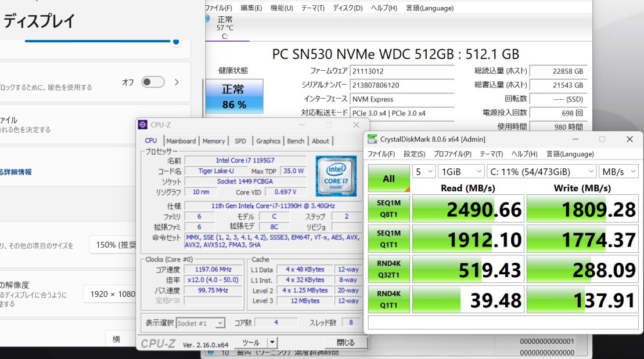Close the CrystalDiskMark window
Screen dimensions: 644x359
point(629,139)
